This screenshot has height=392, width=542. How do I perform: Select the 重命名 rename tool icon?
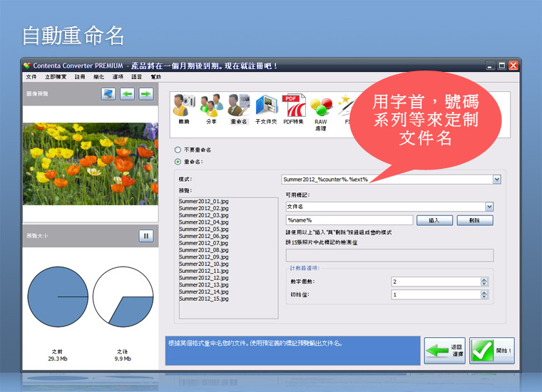(239, 109)
